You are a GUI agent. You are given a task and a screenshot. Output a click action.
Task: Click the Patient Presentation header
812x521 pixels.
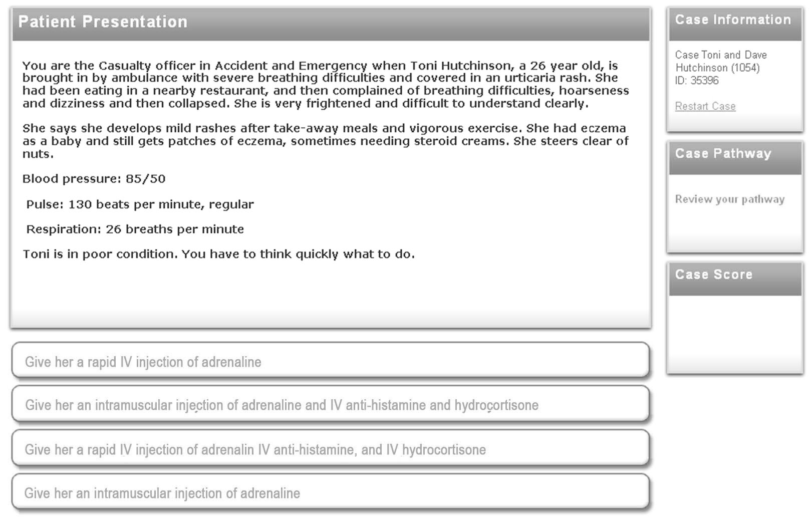103,22
